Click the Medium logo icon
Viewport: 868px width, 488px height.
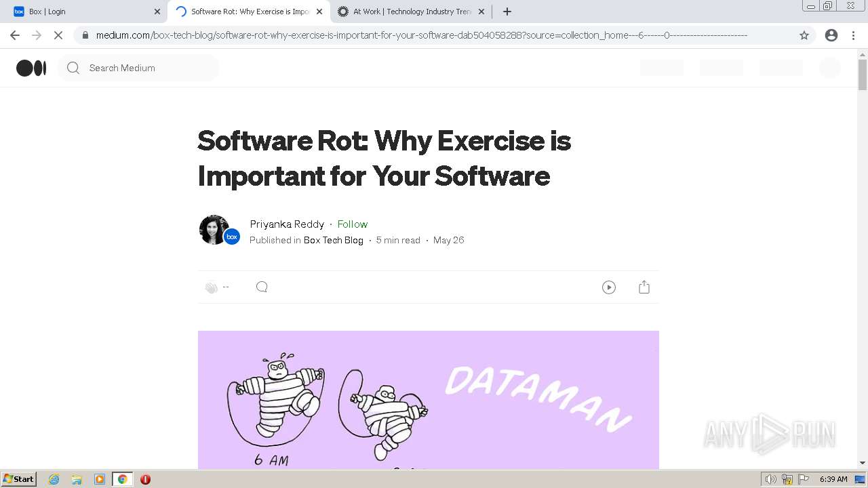(31, 68)
